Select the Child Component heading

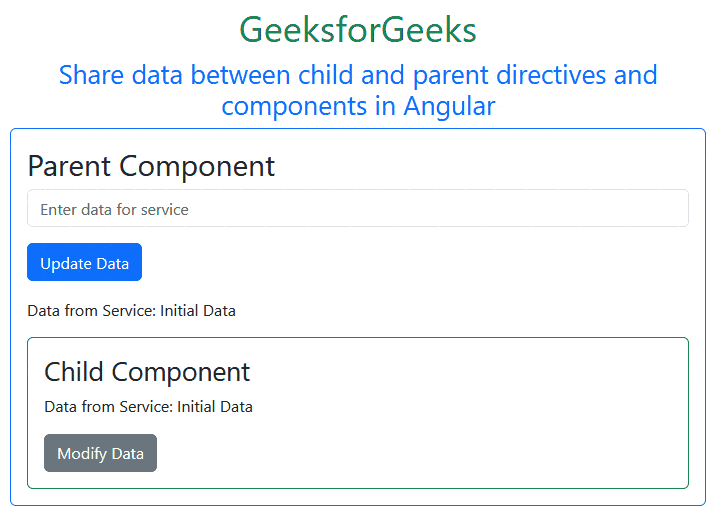click(x=147, y=372)
